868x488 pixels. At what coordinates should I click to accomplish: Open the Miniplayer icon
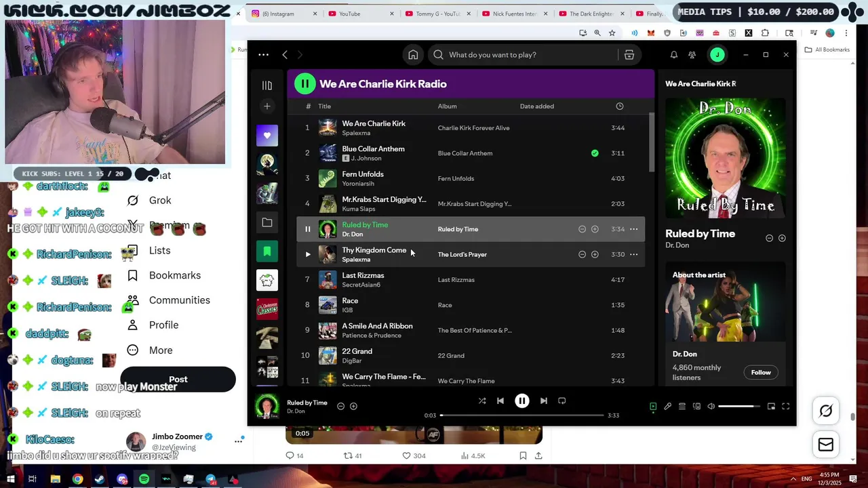click(x=771, y=406)
